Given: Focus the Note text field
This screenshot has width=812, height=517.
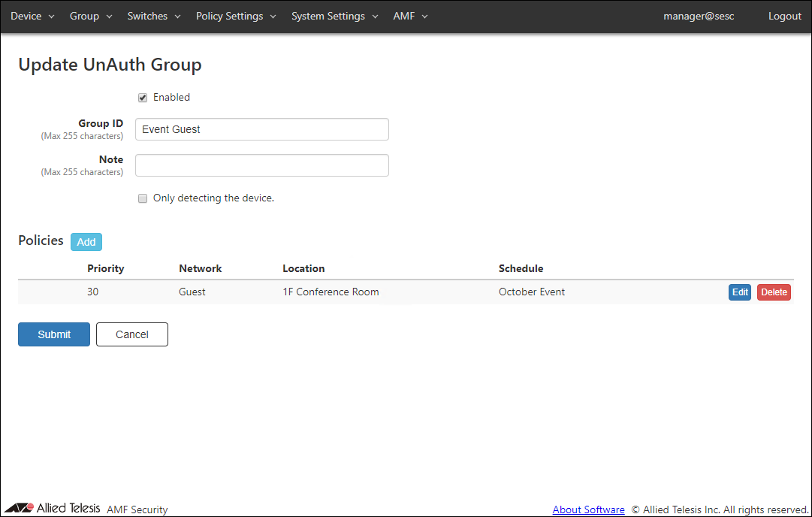Looking at the screenshot, I should (x=262, y=165).
